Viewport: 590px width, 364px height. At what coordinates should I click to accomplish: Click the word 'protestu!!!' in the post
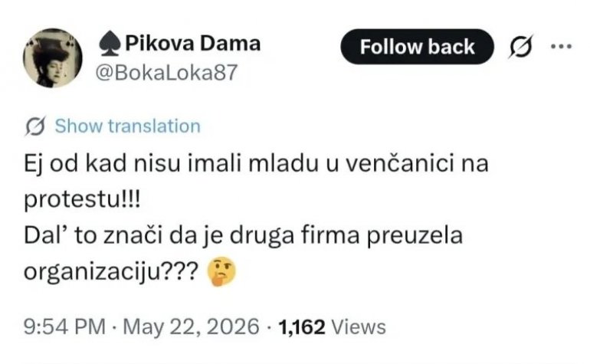click(82, 200)
